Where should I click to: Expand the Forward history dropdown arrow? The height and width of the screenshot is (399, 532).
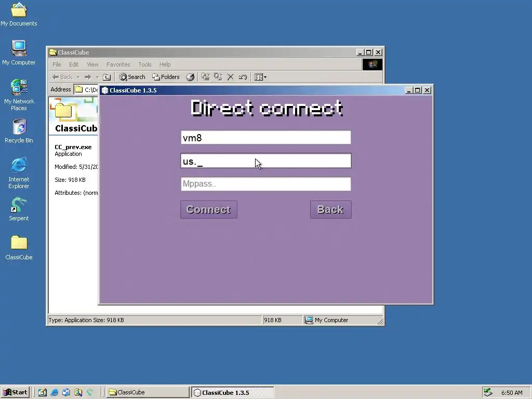(97, 77)
